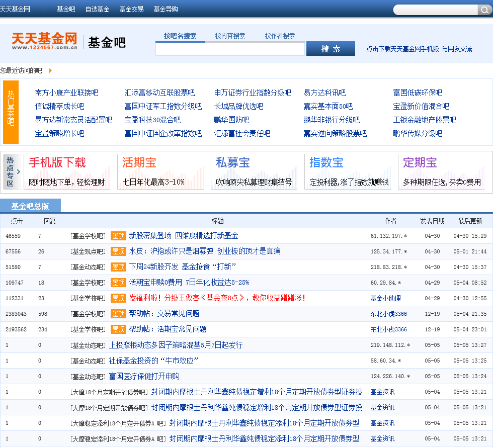The image size is (493, 448).
Task: Switch to the 按作者搜索 tab
Action: click(280, 36)
